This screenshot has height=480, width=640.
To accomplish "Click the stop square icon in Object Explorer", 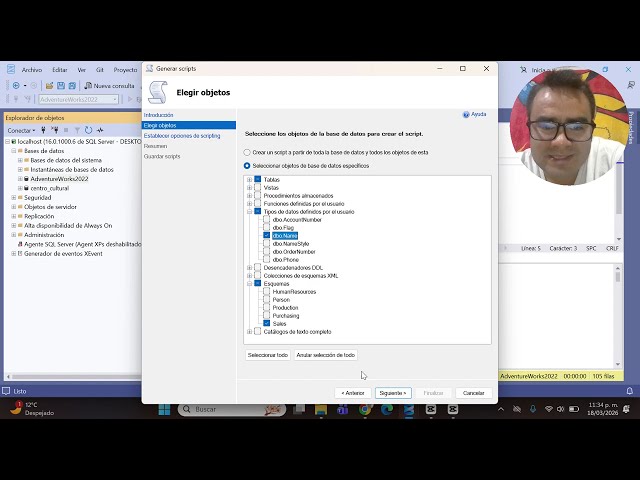I will tap(66, 130).
